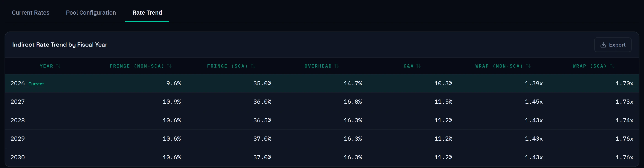The image size is (644, 168).
Task: Click the Indirect Rate Trend by Fiscal Year title
Action: tap(60, 45)
